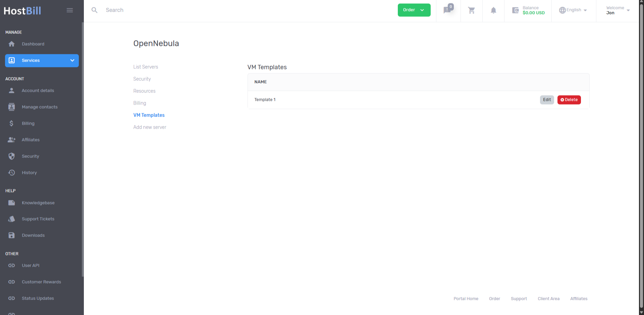
Task: Click the Status Updates link icon
Action: pyautogui.click(x=12, y=298)
